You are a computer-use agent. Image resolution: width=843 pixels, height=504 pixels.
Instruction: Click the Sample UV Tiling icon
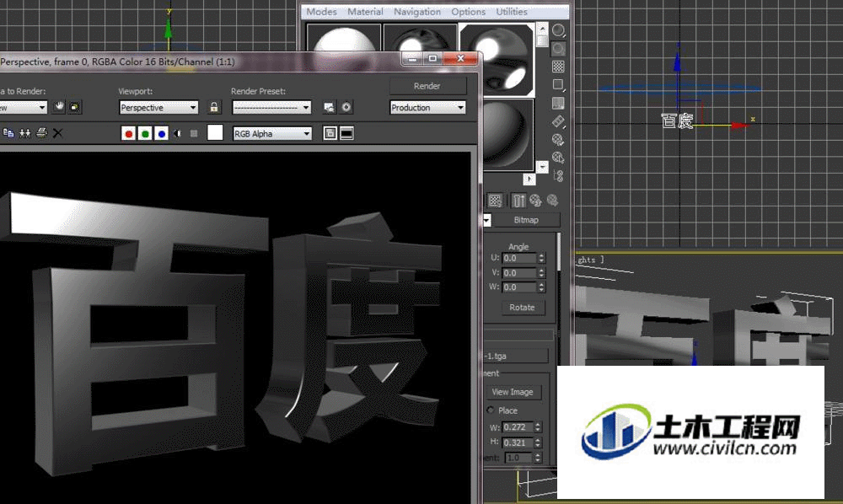[559, 85]
